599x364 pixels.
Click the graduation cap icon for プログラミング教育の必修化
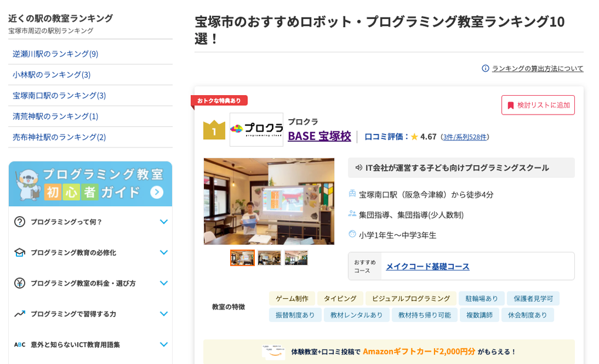point(19,252)
